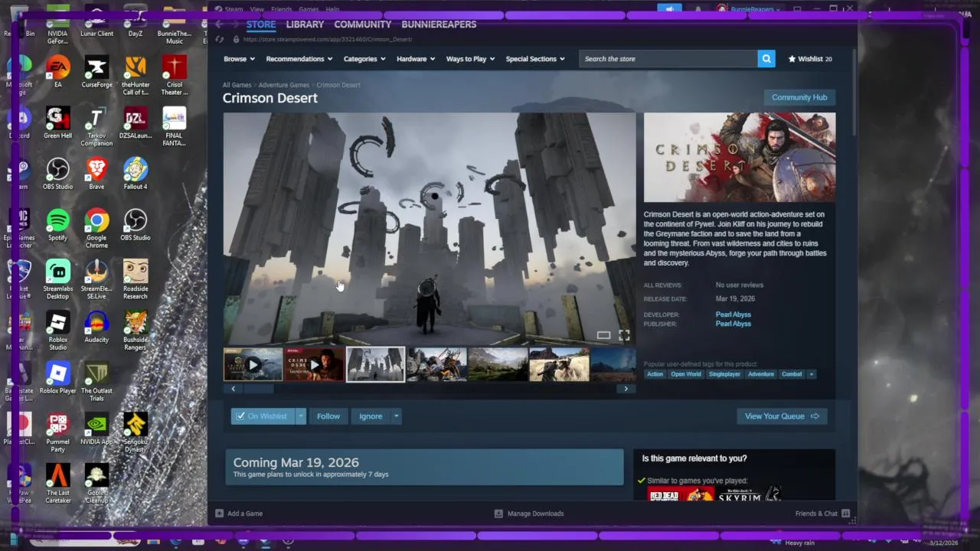Open Spotify from the desktop
This screenshot has width=980, height=551.
click(57, 225)
